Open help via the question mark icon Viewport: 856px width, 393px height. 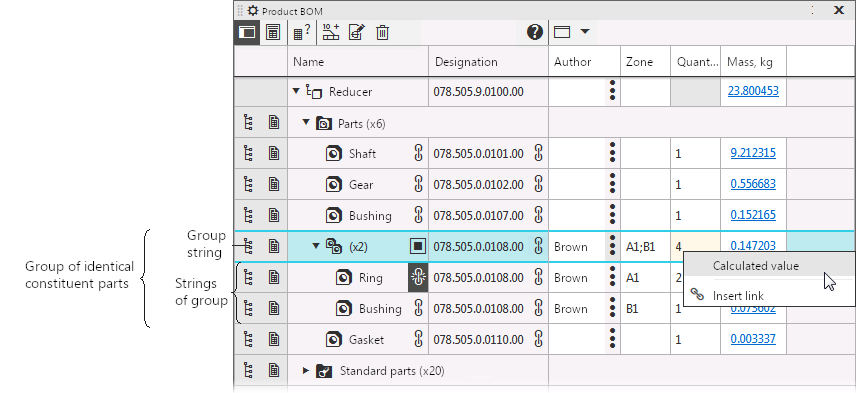point(534,32)
